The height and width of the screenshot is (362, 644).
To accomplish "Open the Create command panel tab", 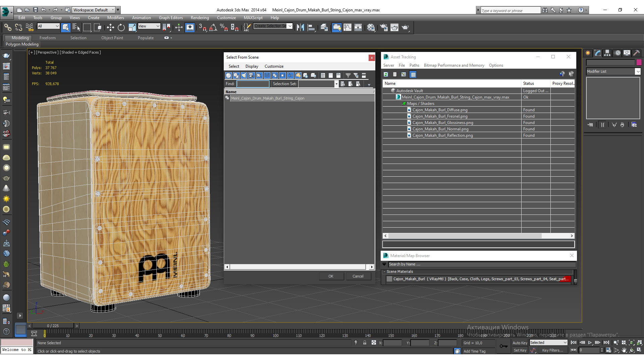I will [588, 53].
